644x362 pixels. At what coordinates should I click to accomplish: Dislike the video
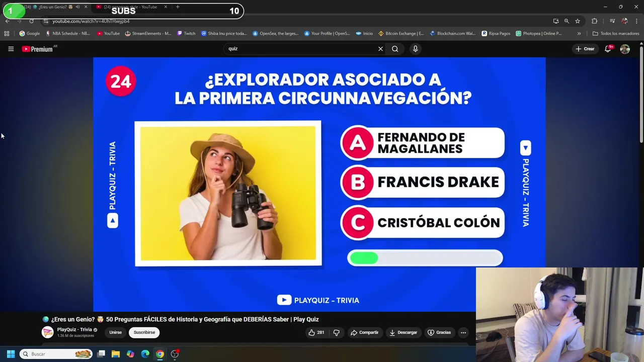336,332
